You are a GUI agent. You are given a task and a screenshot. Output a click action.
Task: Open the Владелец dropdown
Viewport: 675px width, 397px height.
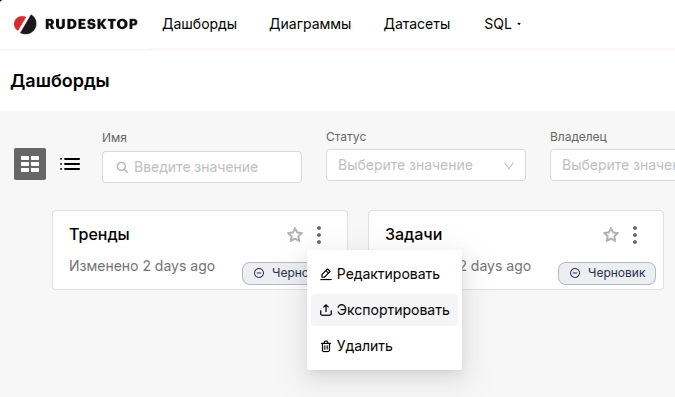click(613, 165)
